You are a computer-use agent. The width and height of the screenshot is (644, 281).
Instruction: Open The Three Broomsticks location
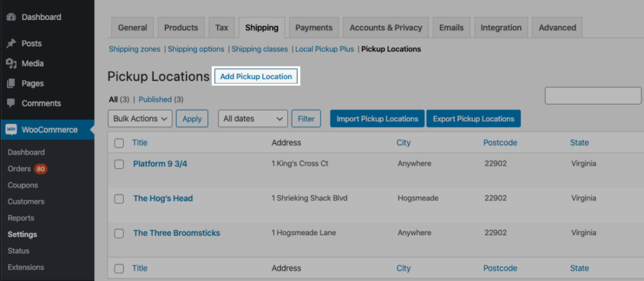click(176, 233)
